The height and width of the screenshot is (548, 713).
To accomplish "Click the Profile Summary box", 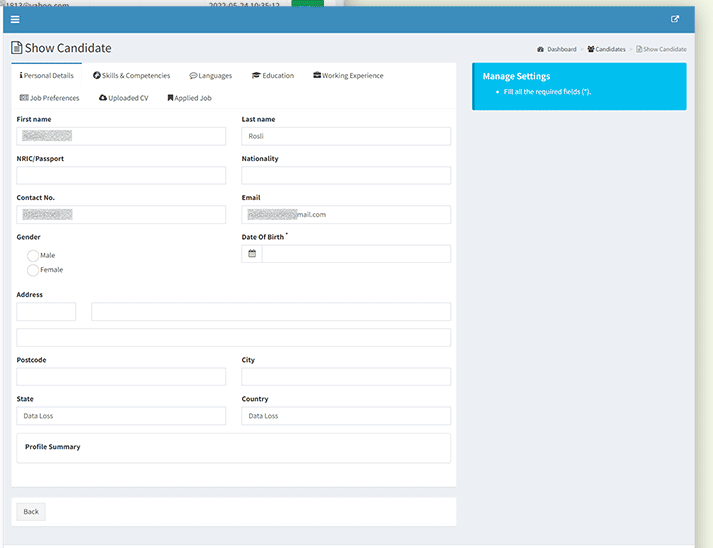I will pos(234,448).
